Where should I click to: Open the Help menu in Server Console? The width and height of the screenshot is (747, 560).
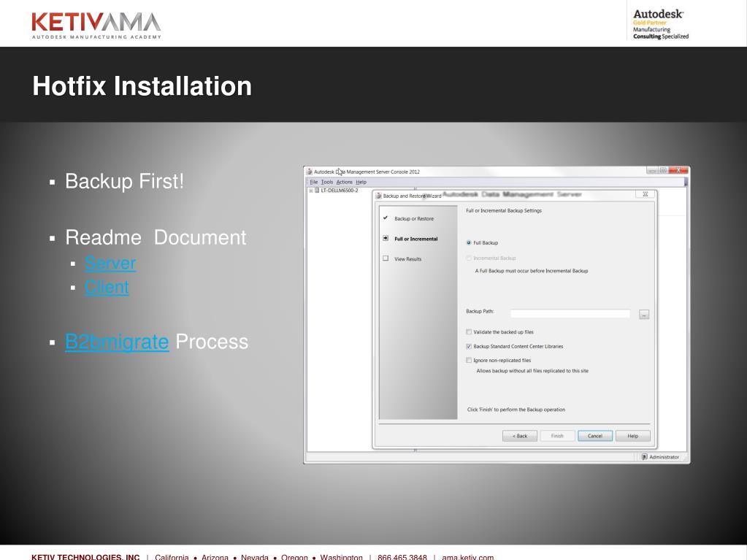[361, 182]
